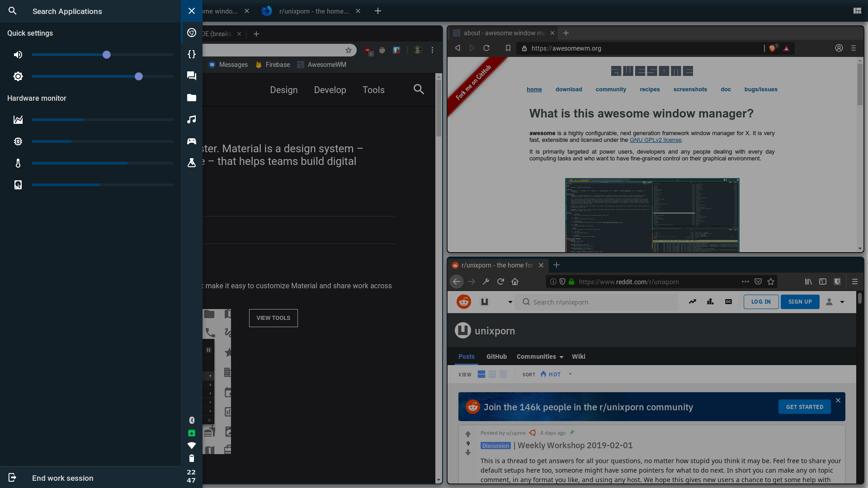The image size is (868, 488).
Task: Click SIGN UP on Reddit
Action: coord(800,302)
